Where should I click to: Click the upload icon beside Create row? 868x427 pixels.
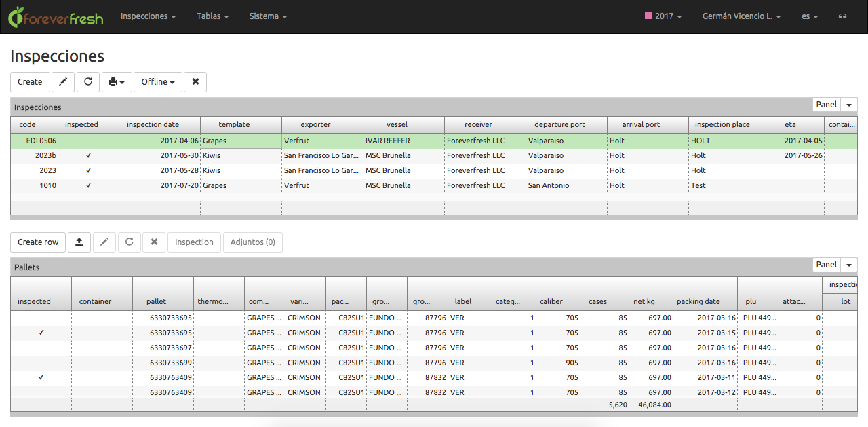pos(79,242)
